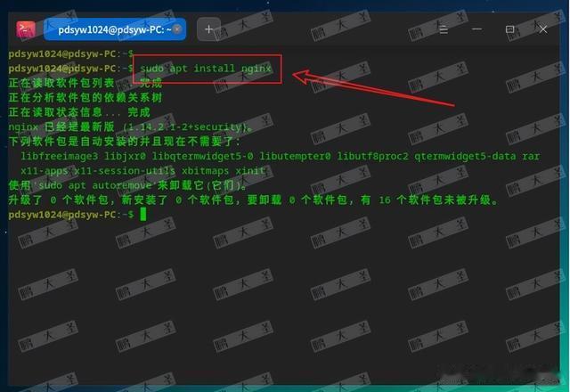Open a new terminal tab with plus button
Image resolution: width=570 pixels, height=392 pixels.
[208, 29]
